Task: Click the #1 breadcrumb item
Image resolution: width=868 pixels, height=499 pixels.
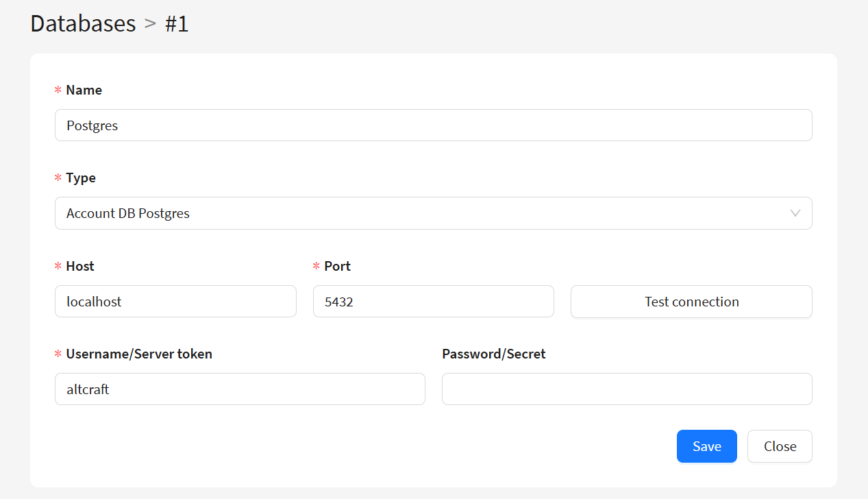Action: click(x=177, y=23)
